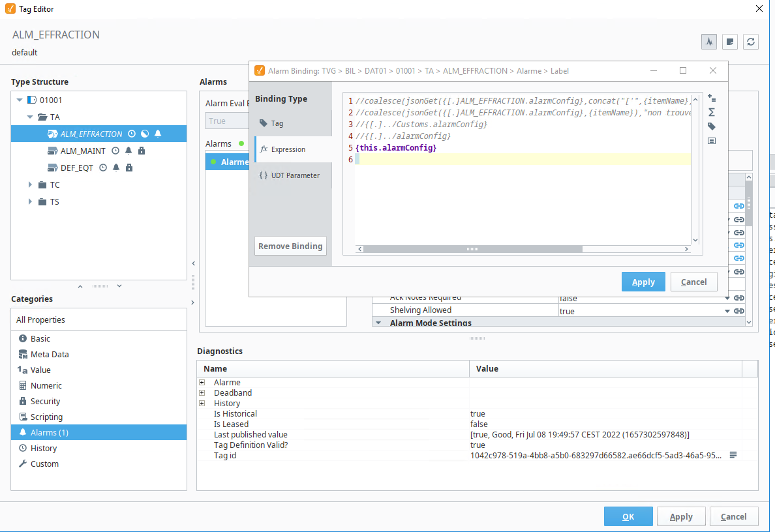Open the History category
The height and width of the screenshot is (532, 775).
click(x=43, y=449)
